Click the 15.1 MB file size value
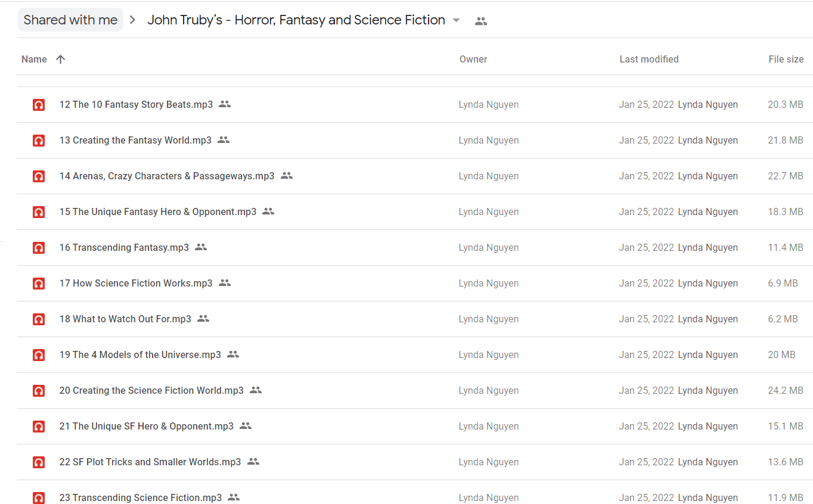 click(x=786, y=426)
